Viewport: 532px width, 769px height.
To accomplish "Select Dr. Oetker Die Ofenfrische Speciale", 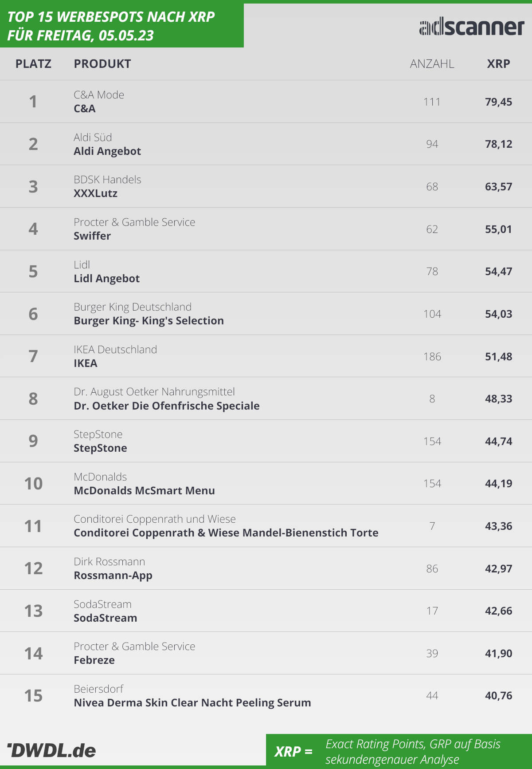I will click(167, 406).
